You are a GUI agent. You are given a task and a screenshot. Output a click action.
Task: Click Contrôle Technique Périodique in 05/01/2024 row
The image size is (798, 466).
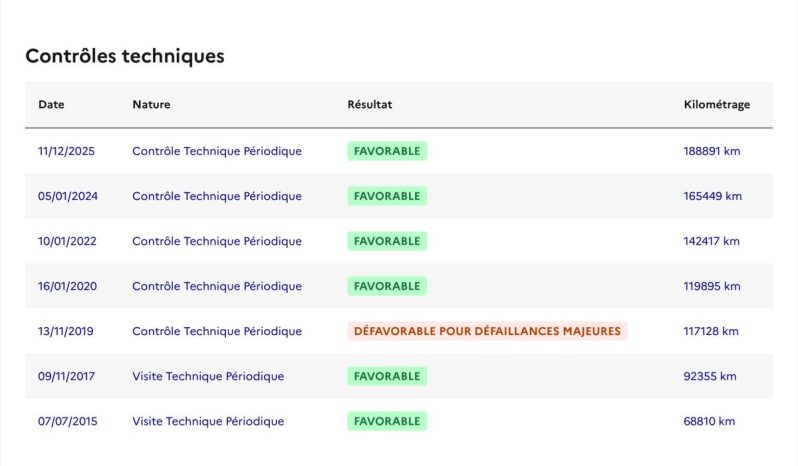[217, 196]
